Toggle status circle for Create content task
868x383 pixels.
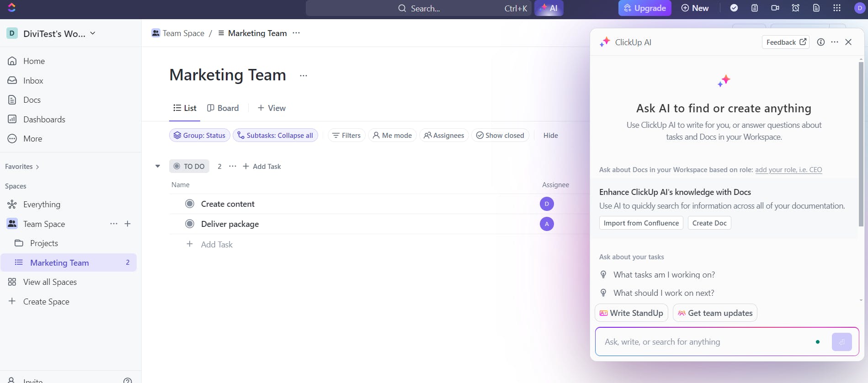(190, 204)
